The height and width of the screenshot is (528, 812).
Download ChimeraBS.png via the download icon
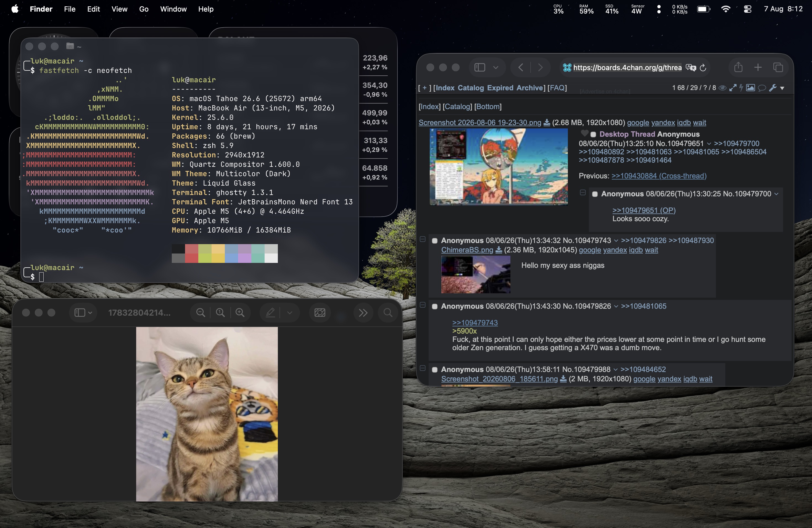(x=499, y=250)
